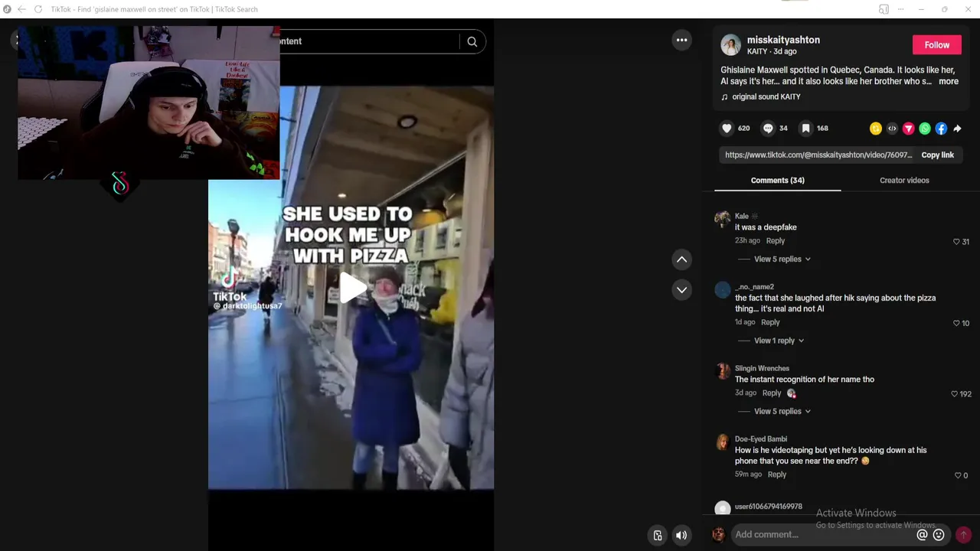The image size is (980, 551).
Task: Reload the page in the browser
Action: tap(38, 9)
